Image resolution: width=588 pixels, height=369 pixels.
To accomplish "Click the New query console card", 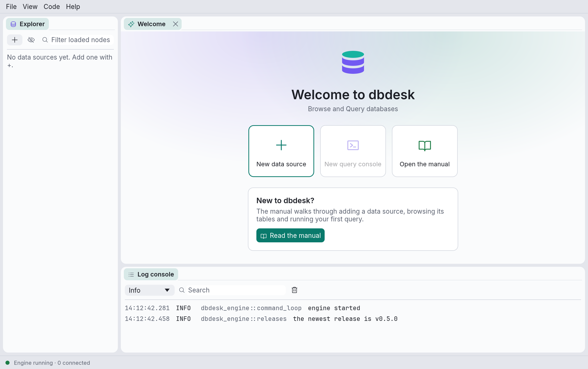I will click(353, 151).
